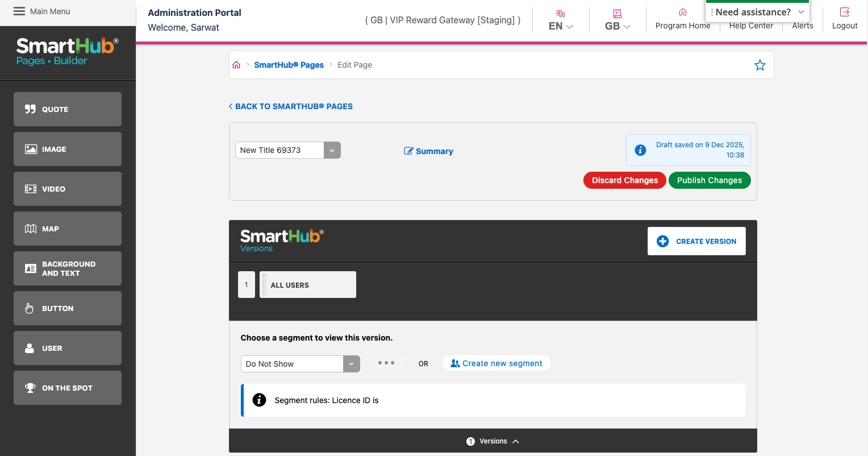Add an Image block from the sidebar

pyautogui.click(x=67, y=149)
